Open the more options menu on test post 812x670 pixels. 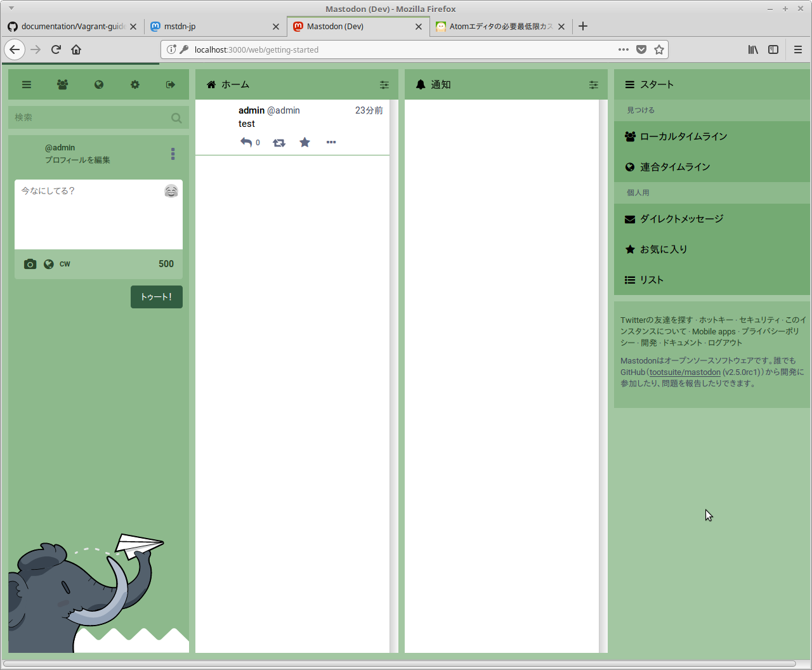[331, 143]
